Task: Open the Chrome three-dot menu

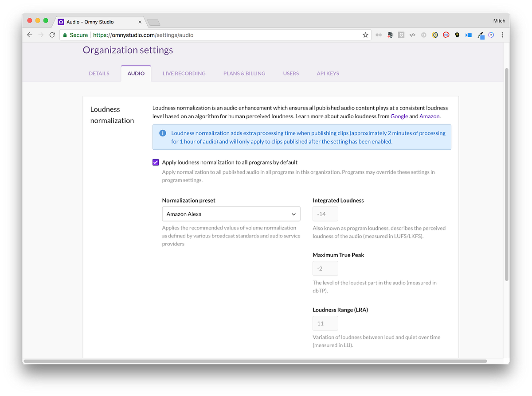Action: tap(502, 35)
